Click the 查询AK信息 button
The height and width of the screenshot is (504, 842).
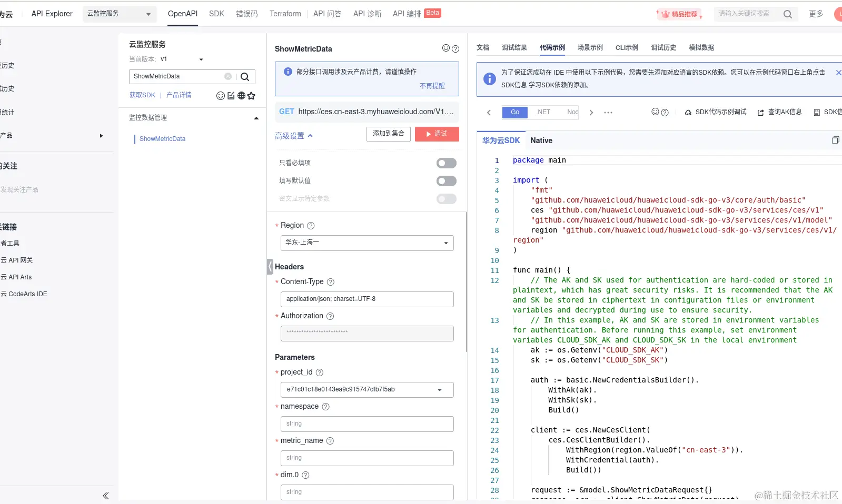click(780, 112)
